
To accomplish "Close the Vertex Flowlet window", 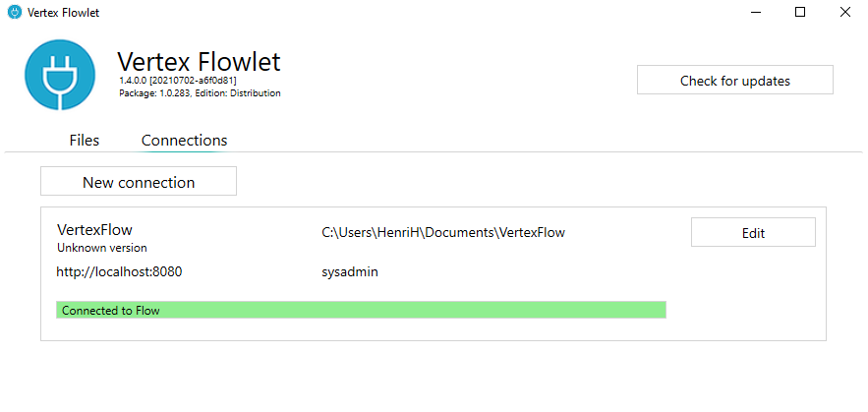I will pos(844,13).
